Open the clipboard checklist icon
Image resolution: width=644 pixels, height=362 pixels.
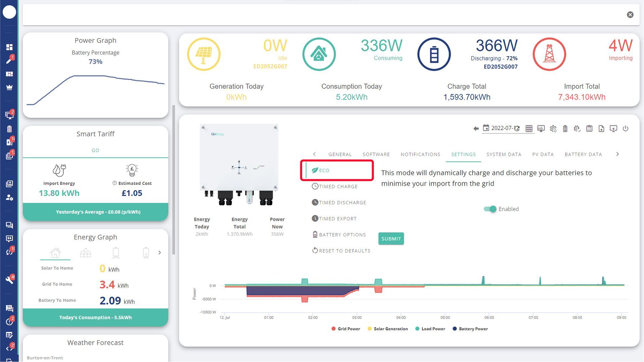(589, 128)
